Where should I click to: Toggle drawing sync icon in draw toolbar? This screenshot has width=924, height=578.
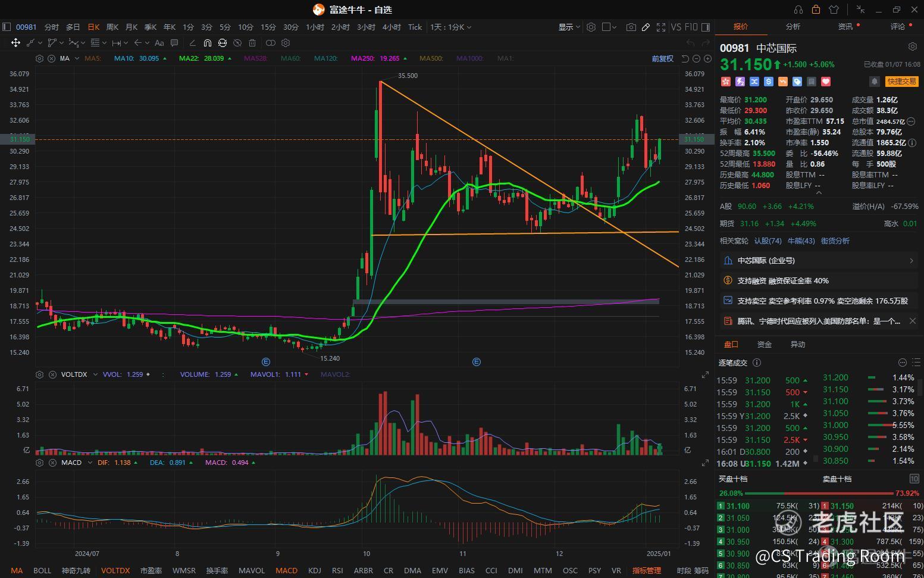(222, 43)
